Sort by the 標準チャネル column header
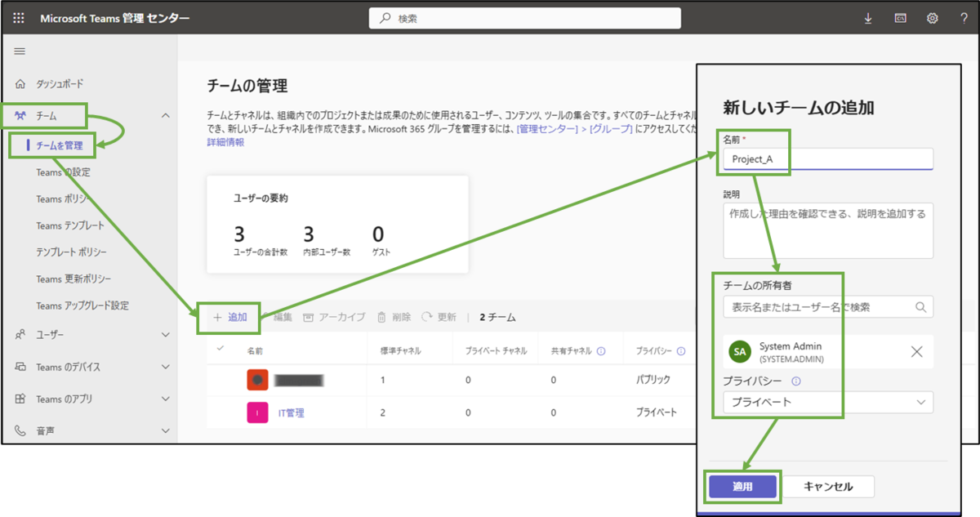 coord(401,350)
